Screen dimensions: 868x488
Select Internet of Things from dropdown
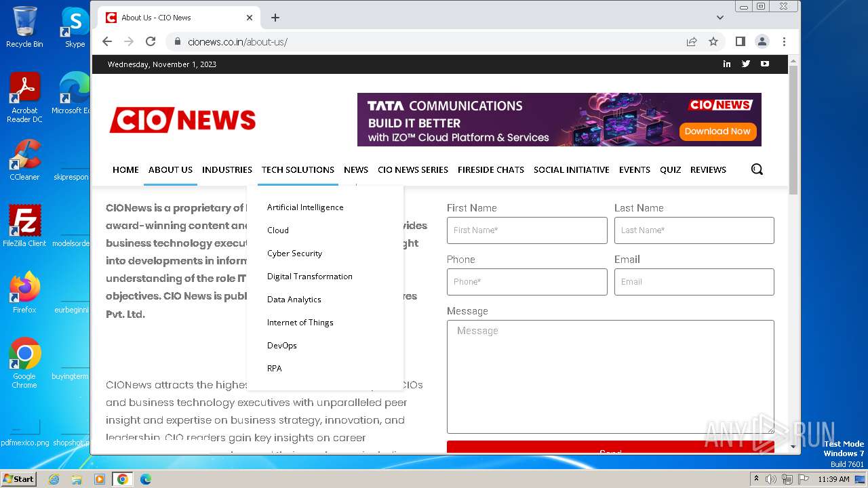pos(300,323)
